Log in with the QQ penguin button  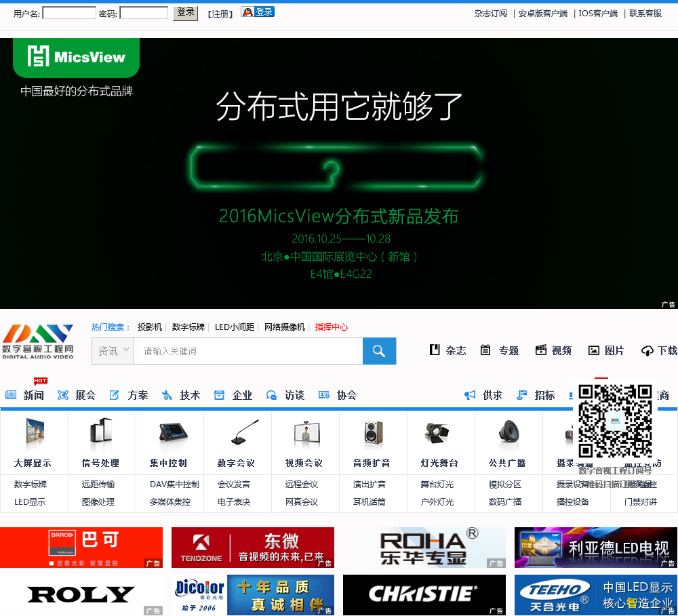(258, 12)
